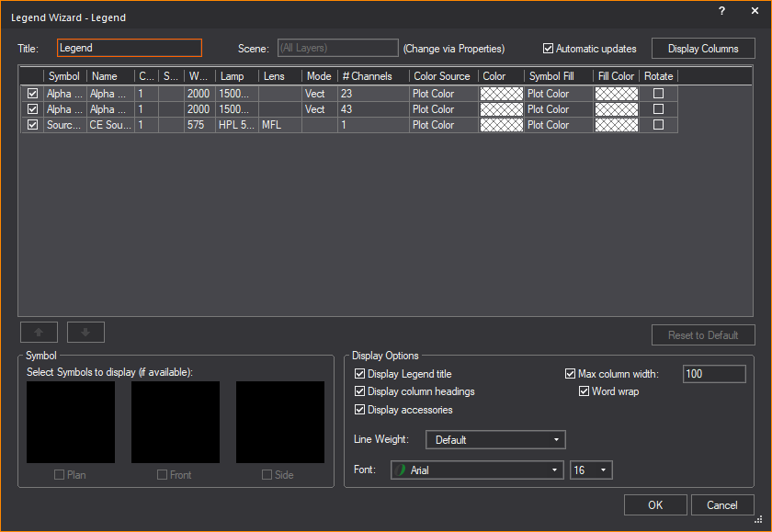Open the Line Weight dropdown
This screenshot has width=772, height=532.
click(495, 440)
